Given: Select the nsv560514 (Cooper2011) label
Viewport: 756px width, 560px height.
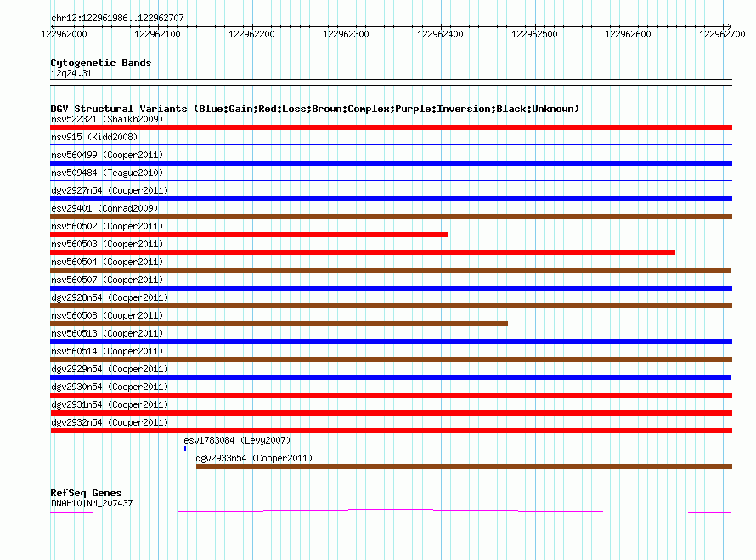Looking at the screenshot, I should point(107,351).
